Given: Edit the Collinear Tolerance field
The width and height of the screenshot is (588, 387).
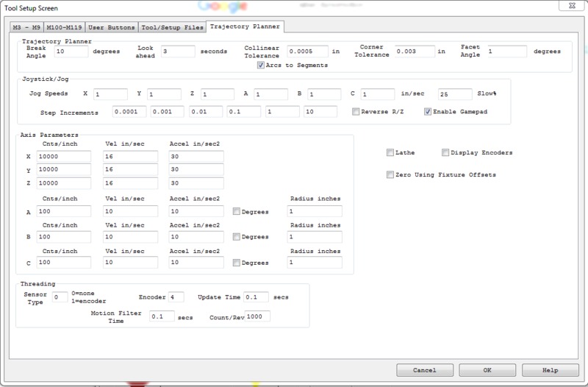Looking at the screenshot, I should click(x=306, y=52).
